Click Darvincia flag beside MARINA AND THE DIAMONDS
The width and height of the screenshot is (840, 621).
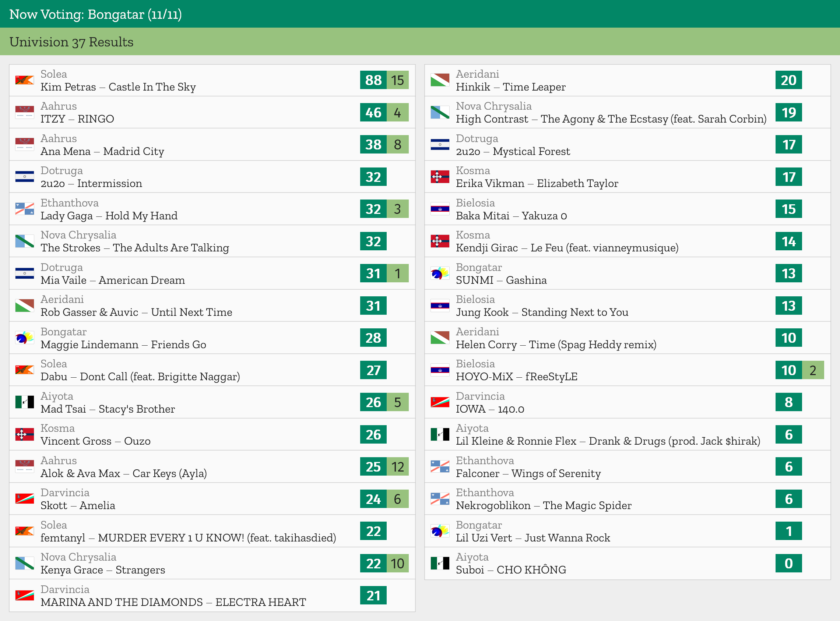coord(24,596)
